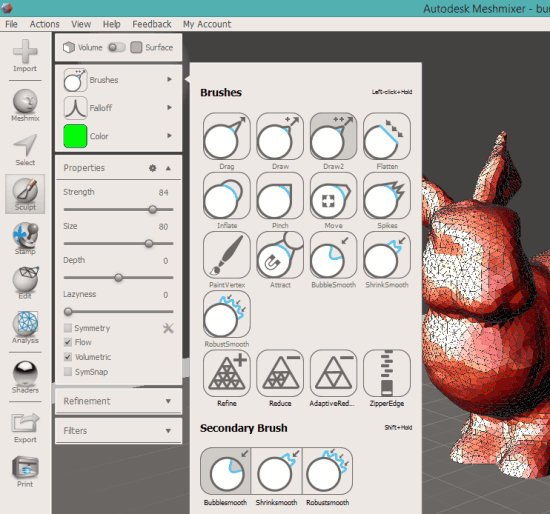This screenshot has width=550, height=514.
Task: Open the Edit tool
Action: (x=25, y=283)
